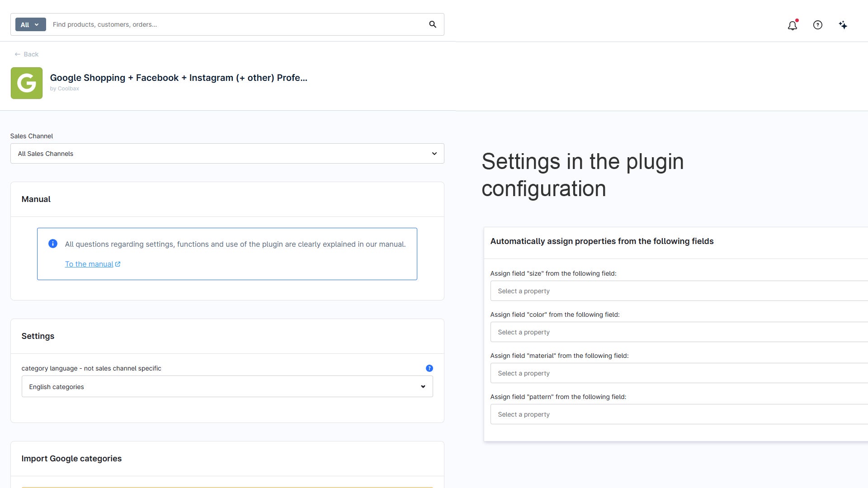Click Automatically assign properties heading
Image resolution: width=868 pixels, height=488 pixels.
[602, 241]
